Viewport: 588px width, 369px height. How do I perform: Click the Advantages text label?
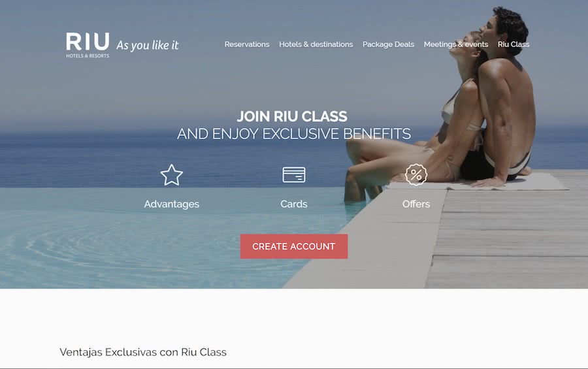(171, 204)
